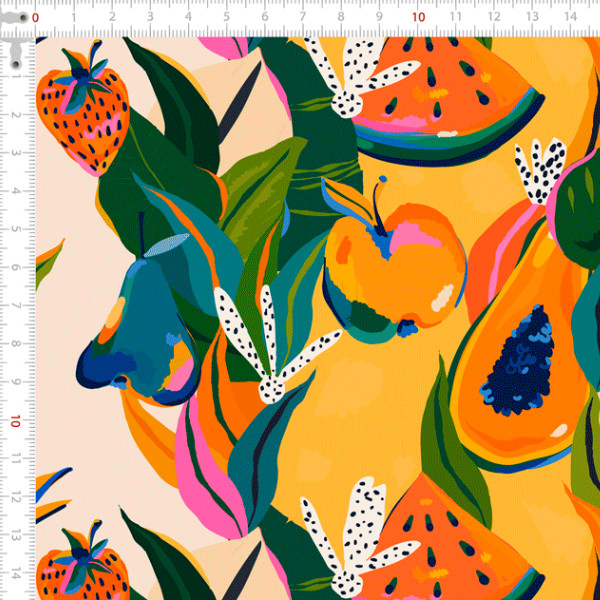Click the white spotted flower above the papaya

[540, 170]
